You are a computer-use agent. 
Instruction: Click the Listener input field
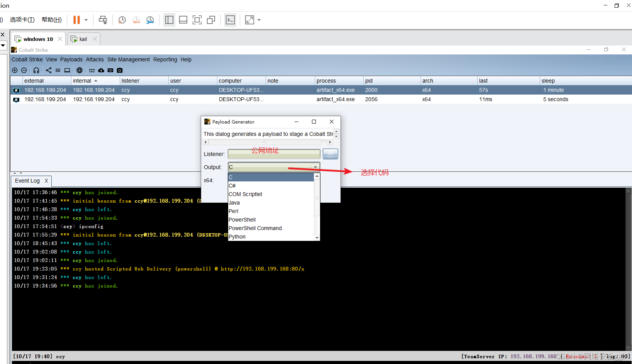[x=274, y=154]
